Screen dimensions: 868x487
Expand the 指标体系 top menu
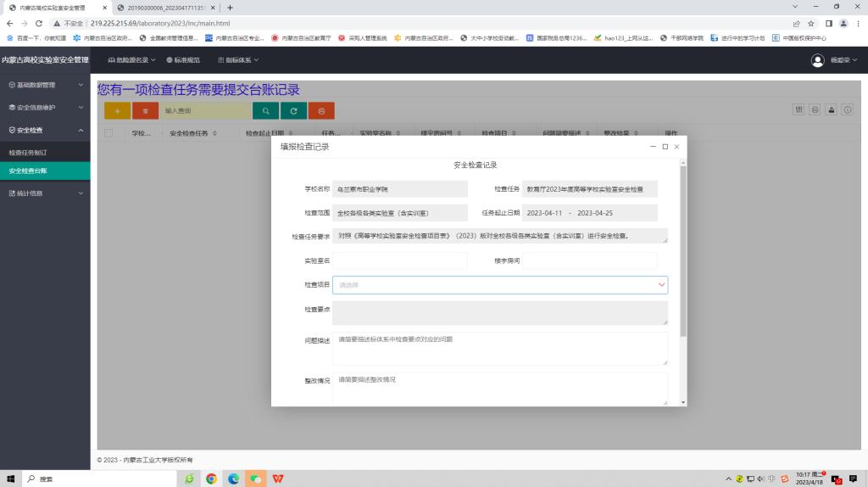[x=238, y=60]
